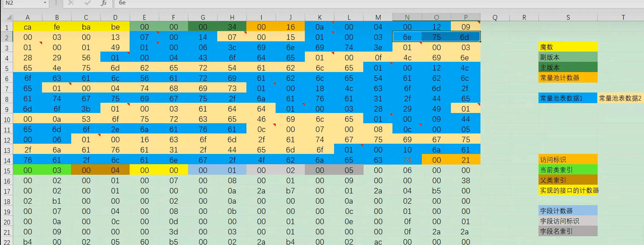Select the gray 字段名索引 legend cell

[x=568, y=231]
